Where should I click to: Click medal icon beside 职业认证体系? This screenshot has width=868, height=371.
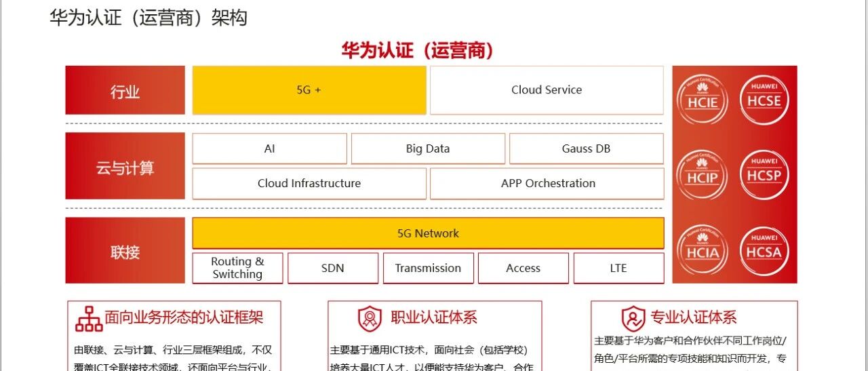(370, 318)
